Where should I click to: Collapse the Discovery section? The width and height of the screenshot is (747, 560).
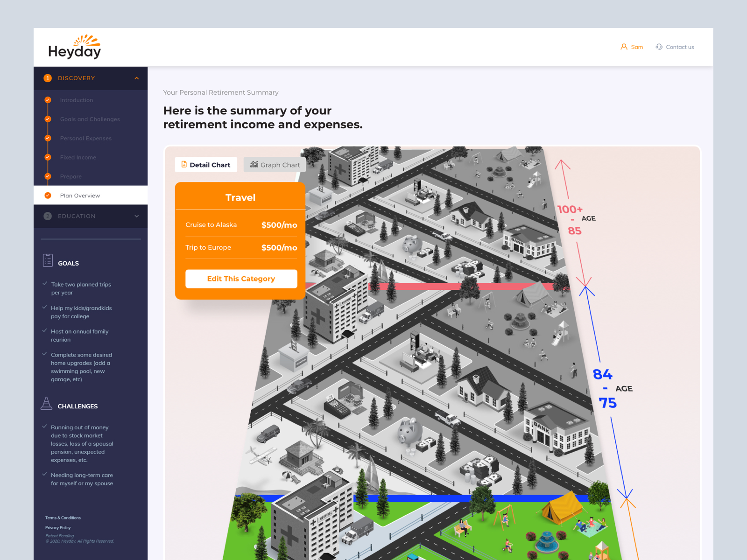pyautogui.click(x=136, y=78)
